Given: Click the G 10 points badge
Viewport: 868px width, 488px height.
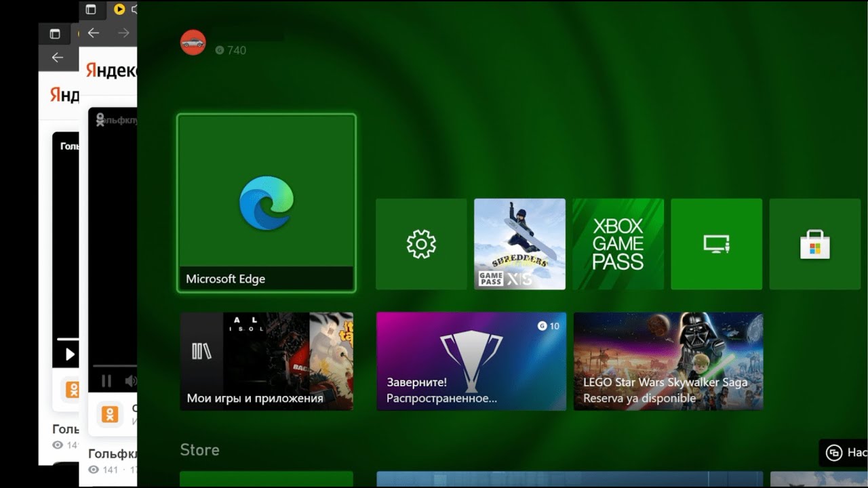Looking at the screenshot, I should 548,326.
